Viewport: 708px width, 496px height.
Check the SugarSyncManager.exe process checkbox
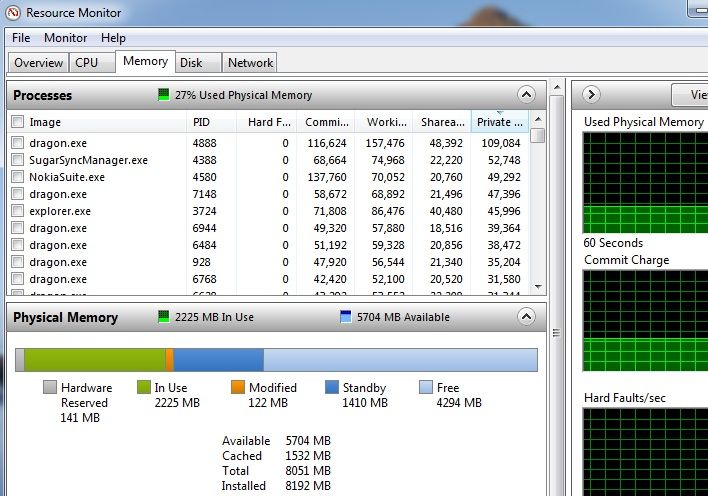17,160
